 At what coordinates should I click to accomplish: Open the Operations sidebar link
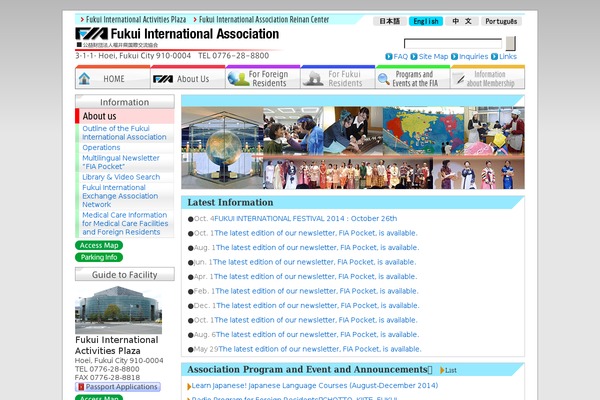click(101, 147)
